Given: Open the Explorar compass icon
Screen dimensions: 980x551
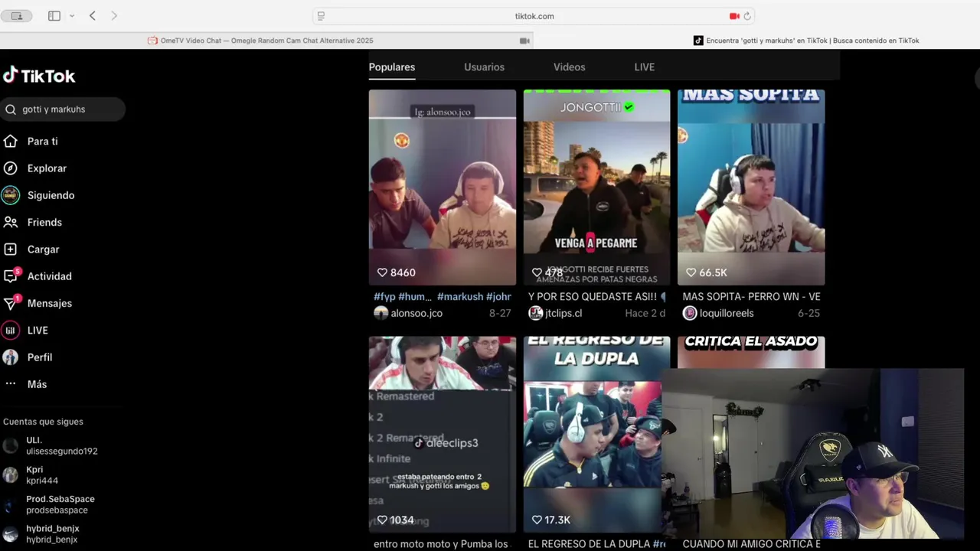Looking at the screenshot, I should (10, 168).
